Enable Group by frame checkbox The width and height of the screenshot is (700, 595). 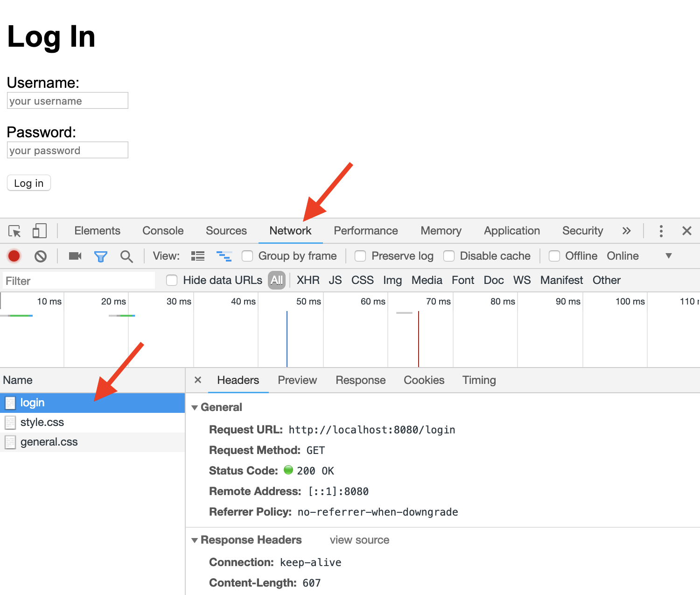coord(247,256)
